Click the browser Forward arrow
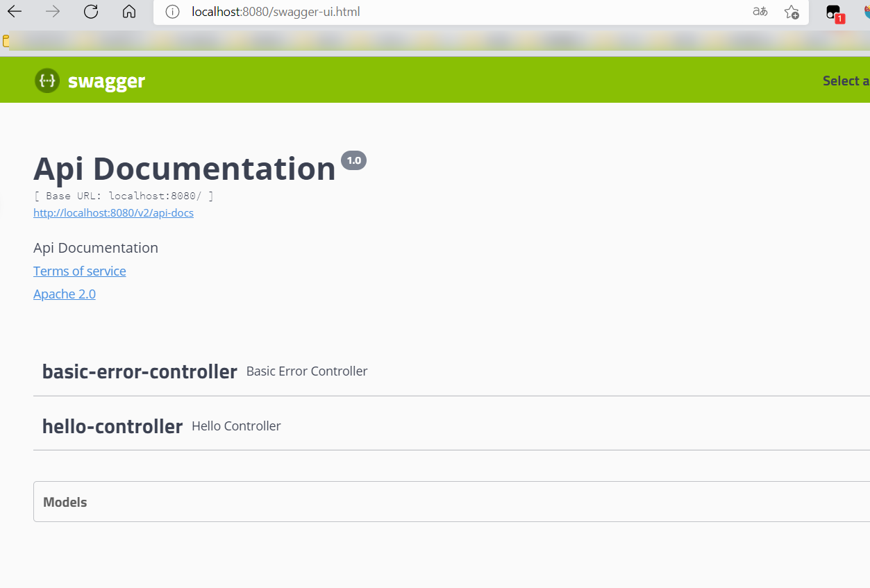Viewport: 870px width, 588px height. tap(53, 12)
